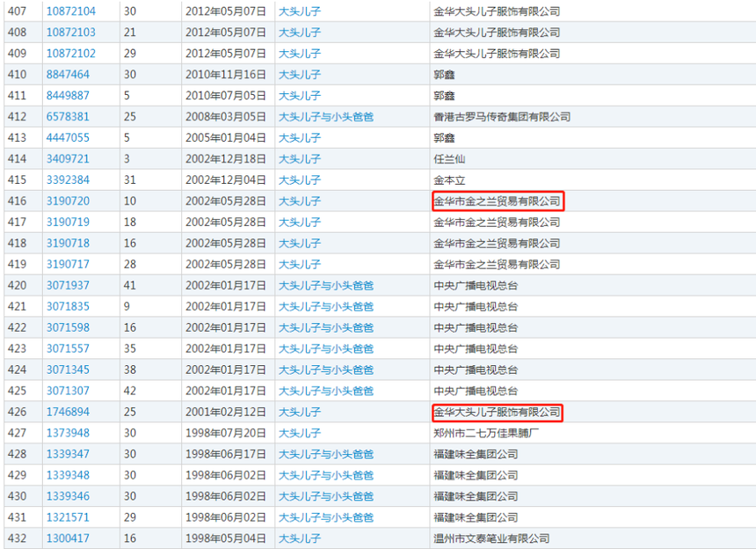
Task: Select applicant name 任兰仙
Action: coord(449,158)
